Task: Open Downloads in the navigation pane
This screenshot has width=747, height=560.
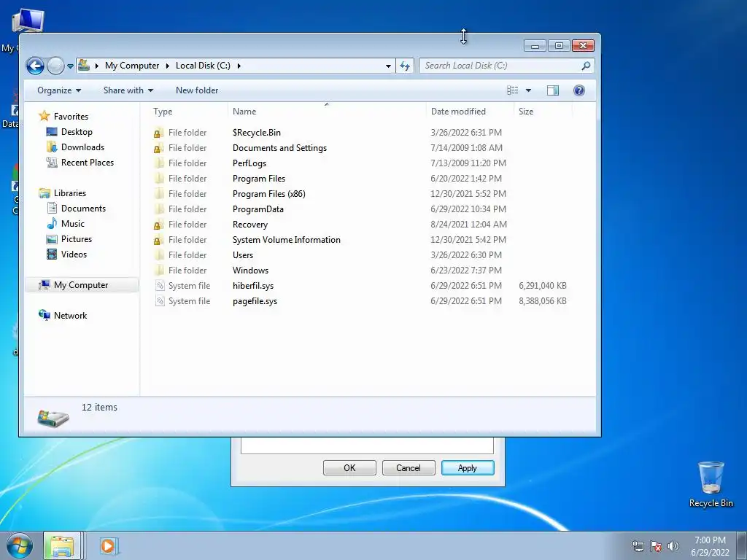Action: click(82, 147)
